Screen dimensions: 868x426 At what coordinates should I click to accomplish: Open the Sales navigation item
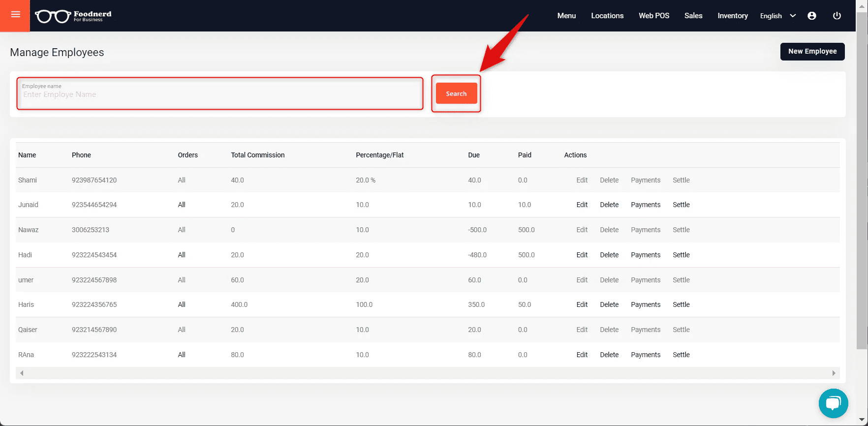pyautogui.click(x=693, y=16)
